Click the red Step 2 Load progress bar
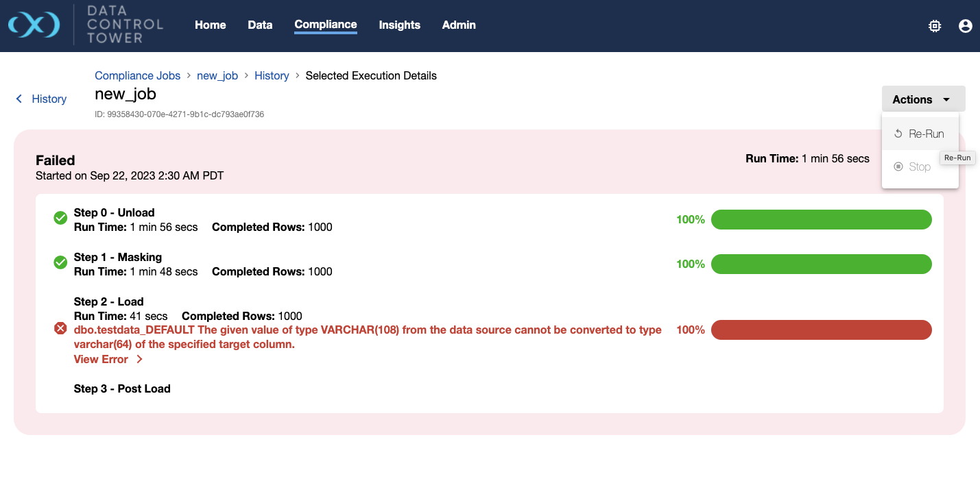This screenshot has width=980, height=483. (x=821, y=330)
